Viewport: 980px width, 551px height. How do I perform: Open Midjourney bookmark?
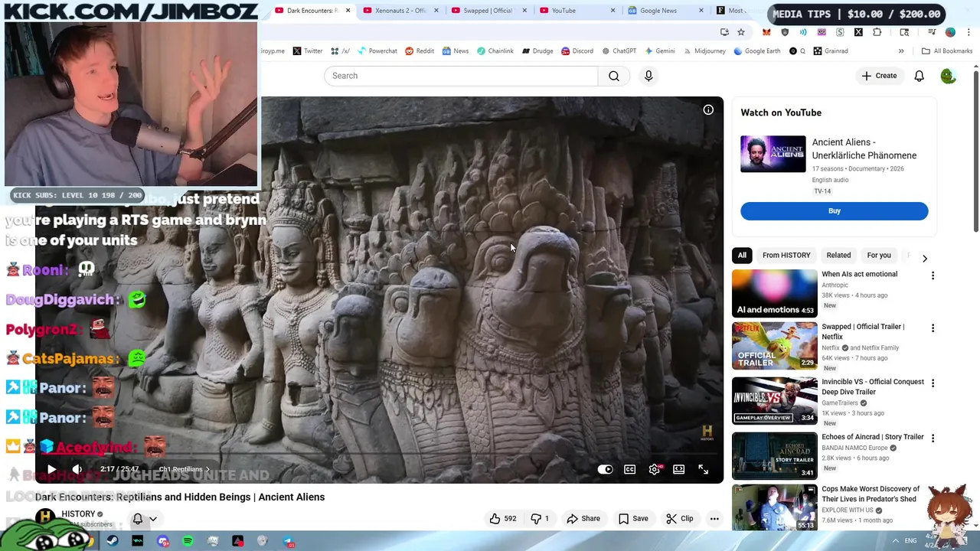(x=704, y=51)
